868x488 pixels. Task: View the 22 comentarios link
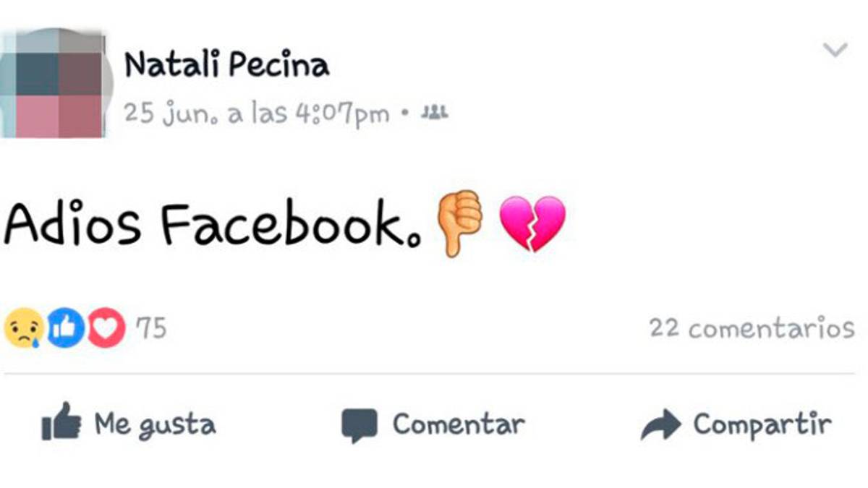click(x=752, y=328)
